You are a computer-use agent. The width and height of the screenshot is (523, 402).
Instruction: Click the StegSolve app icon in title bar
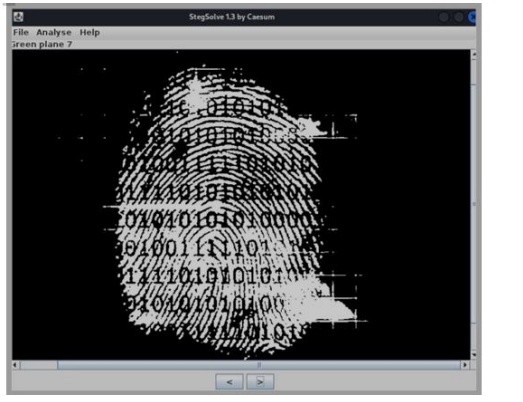point(18,17)
